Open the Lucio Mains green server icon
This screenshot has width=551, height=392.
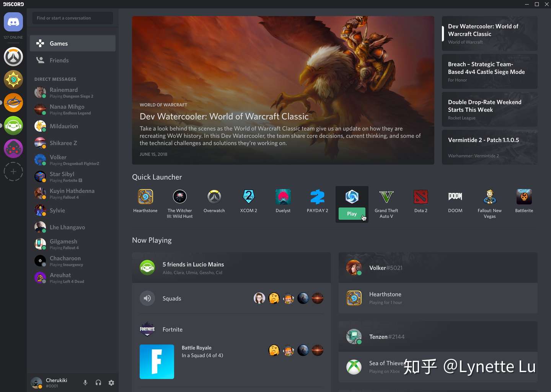click(x=13, y=126)
